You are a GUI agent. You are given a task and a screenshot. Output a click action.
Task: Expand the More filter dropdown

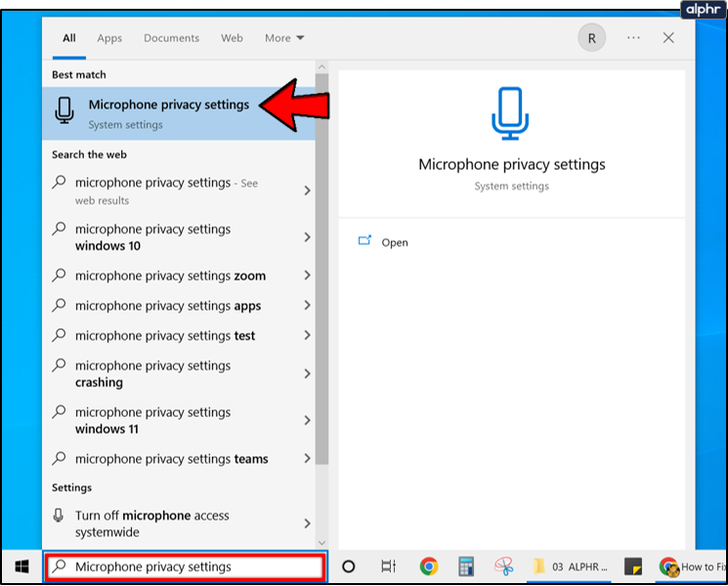pyautogui.click(x=284, y=38)
